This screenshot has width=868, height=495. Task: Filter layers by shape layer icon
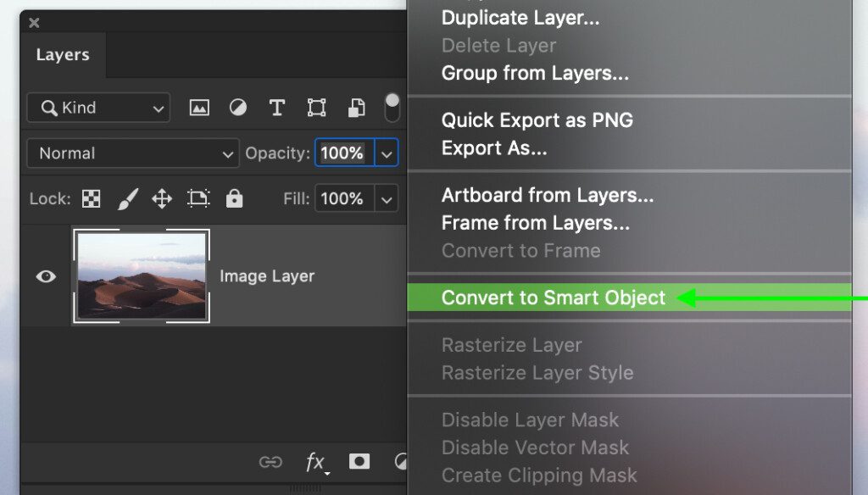(x=316, y=108)
